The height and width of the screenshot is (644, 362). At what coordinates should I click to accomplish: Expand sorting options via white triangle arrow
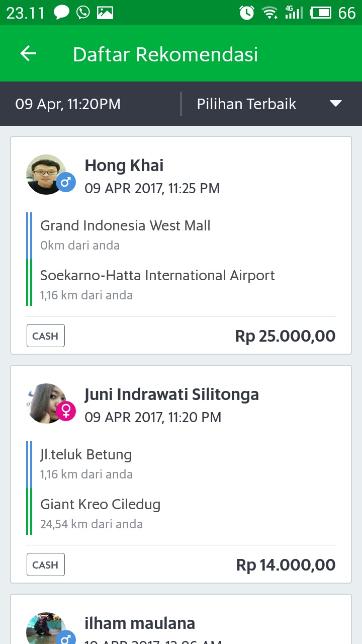[335, 104]
